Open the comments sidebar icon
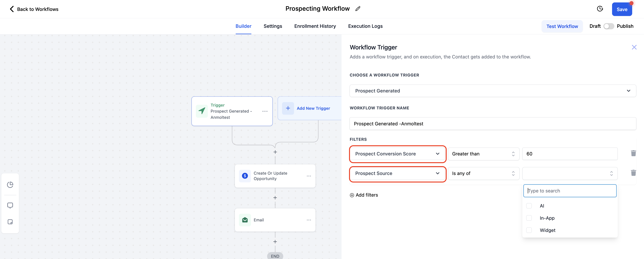Screen dimensions: 644x259 [10, 205]
